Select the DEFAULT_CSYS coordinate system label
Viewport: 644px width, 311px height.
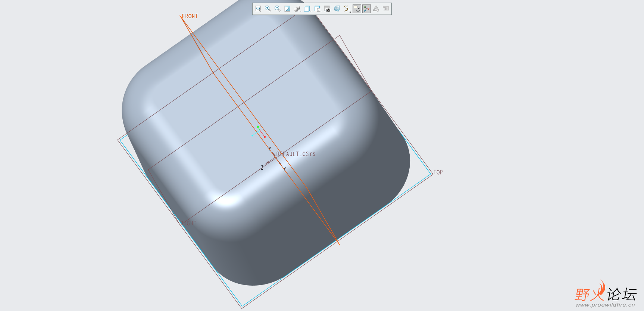tap(296, 154)
